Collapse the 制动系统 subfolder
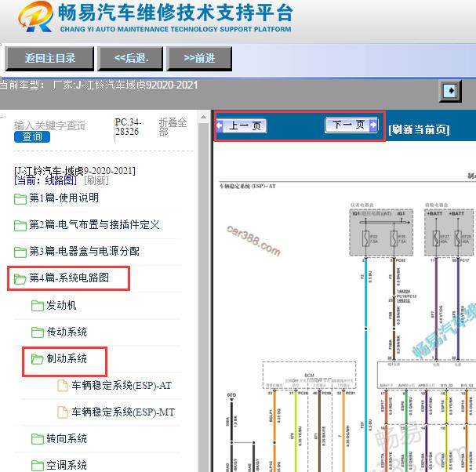The width and height of the screenshot is (476, 472). [x=67, y=359]
